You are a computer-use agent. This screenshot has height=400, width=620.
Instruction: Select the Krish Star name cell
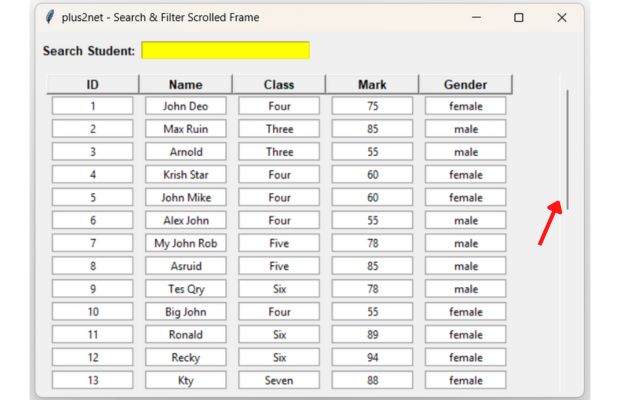(186, 175)
